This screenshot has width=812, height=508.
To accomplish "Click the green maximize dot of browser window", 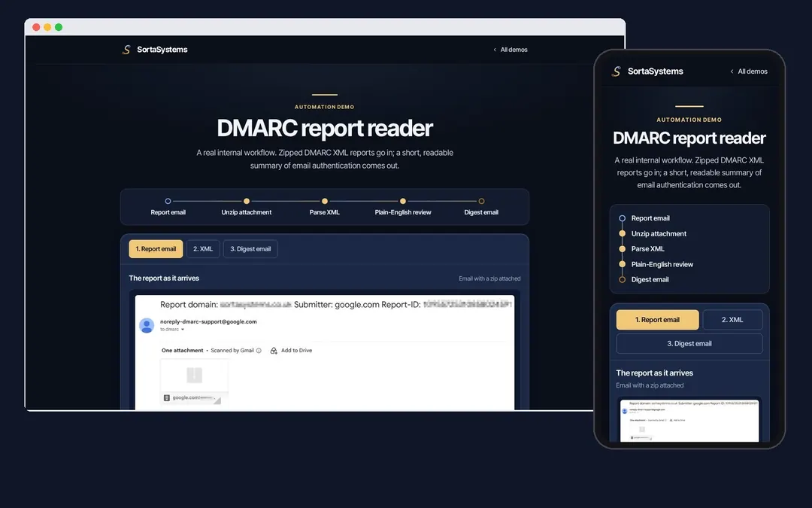I will click(59, 28).
